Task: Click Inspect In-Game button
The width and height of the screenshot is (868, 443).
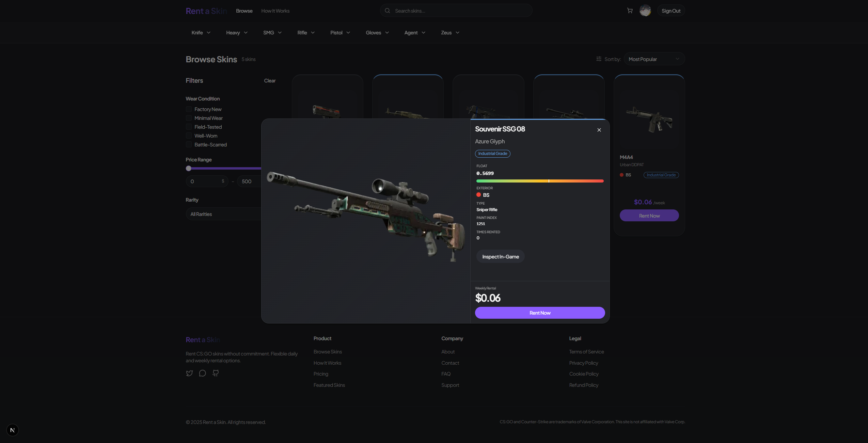Action: click(x=500, y=257)
